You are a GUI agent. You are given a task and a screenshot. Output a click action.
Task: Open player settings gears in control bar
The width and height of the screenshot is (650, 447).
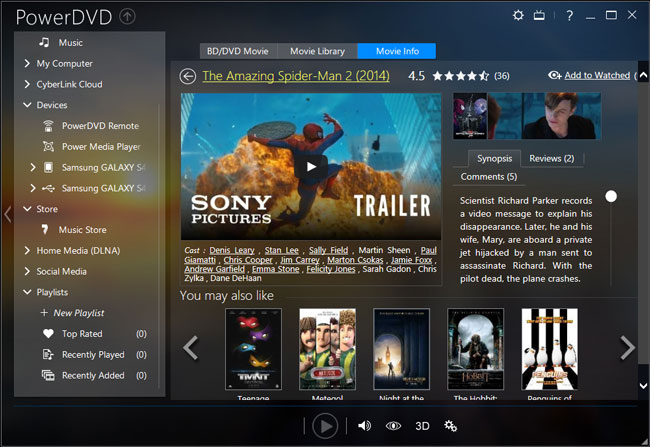click(x=451, y=426)
